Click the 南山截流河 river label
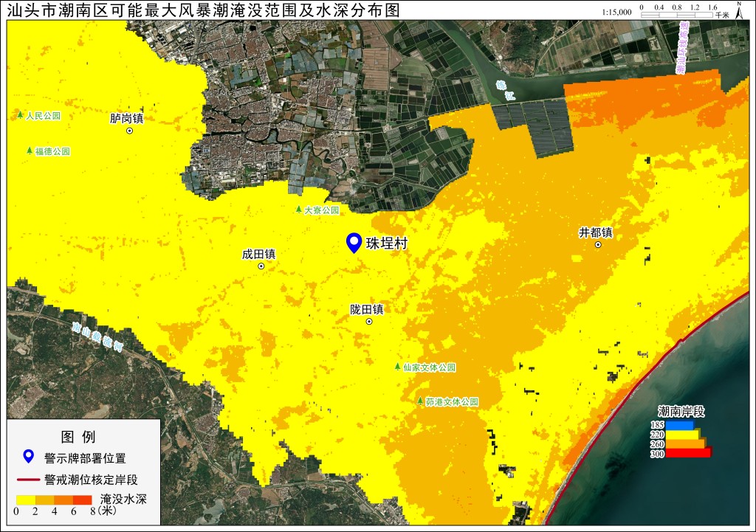 (98, 337)
